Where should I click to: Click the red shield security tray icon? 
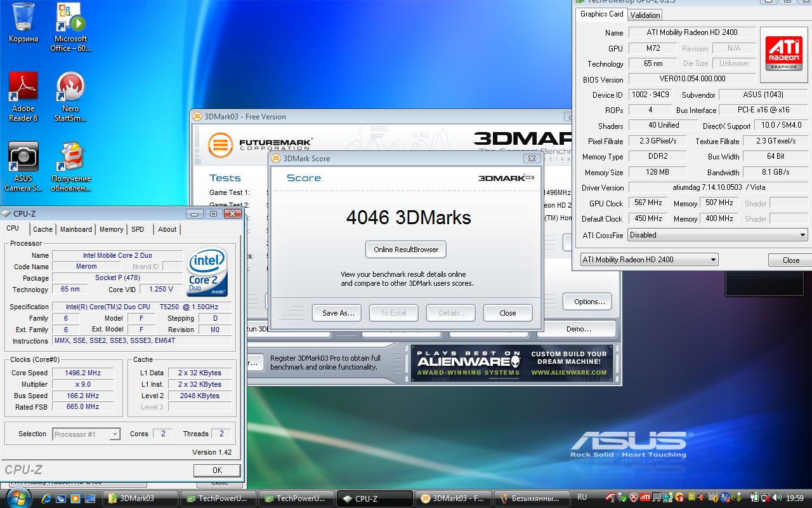[633, 498]
